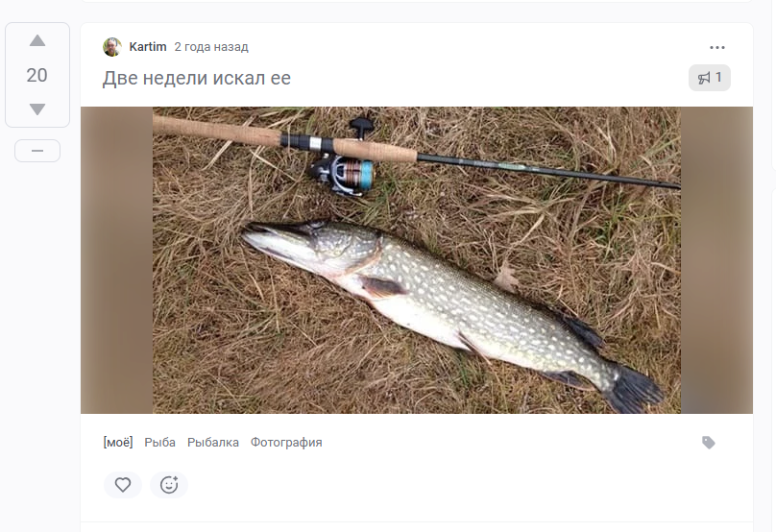The height and width of the screenshot is (532, 776).
Task: Click the comment count "1" in the badge
Action: click(x=719, y=78)
